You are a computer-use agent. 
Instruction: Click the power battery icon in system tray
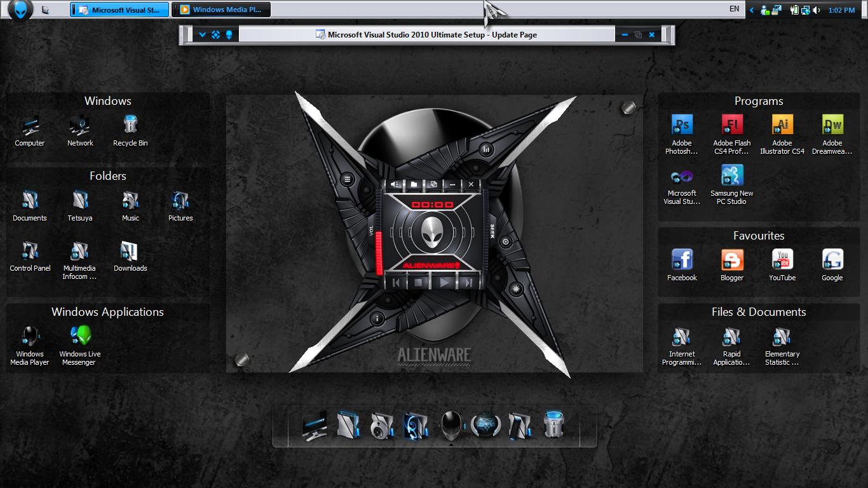tap(794, 10)
